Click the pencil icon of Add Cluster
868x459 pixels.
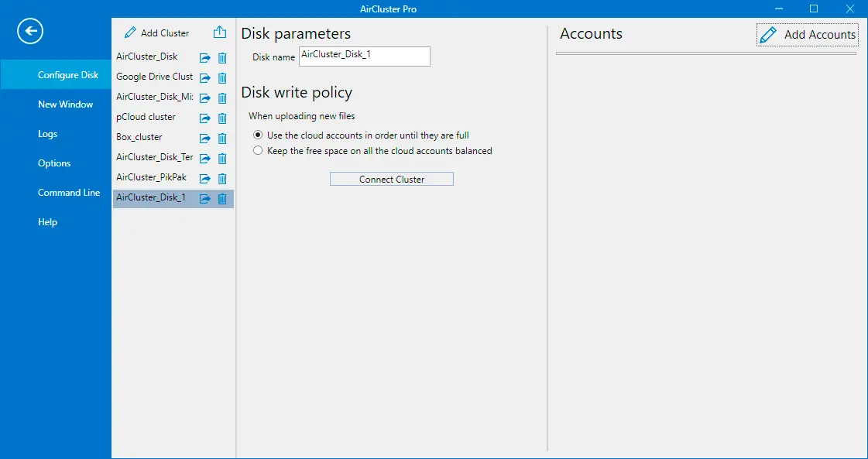click(x=130, y=33)
